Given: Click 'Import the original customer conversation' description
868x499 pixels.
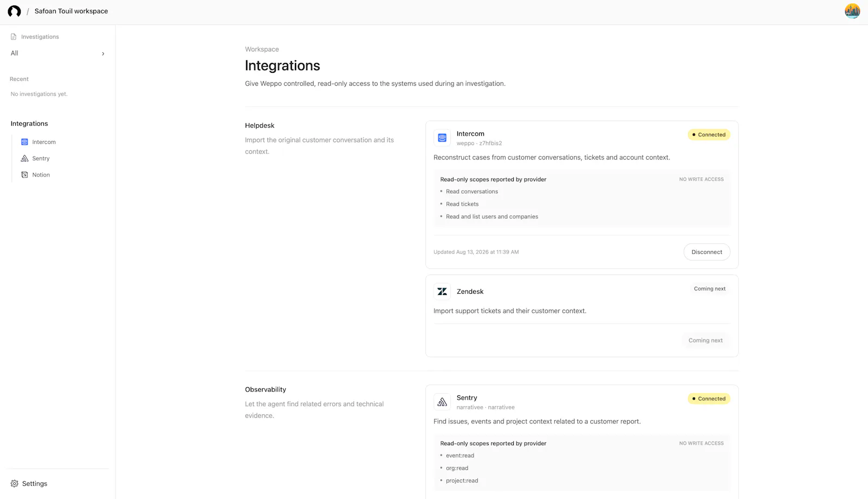Looking at the screenshot, I should coord(320,146).
